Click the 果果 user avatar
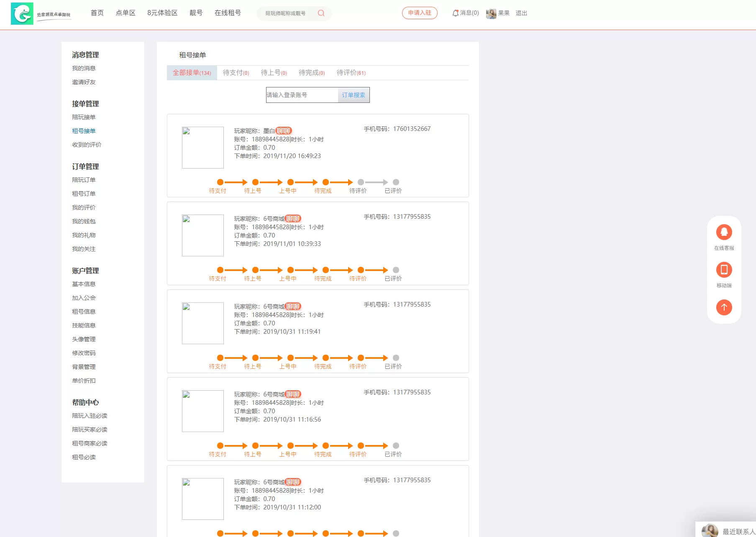Viewport: 756px width, 537px height. [491, 13]
